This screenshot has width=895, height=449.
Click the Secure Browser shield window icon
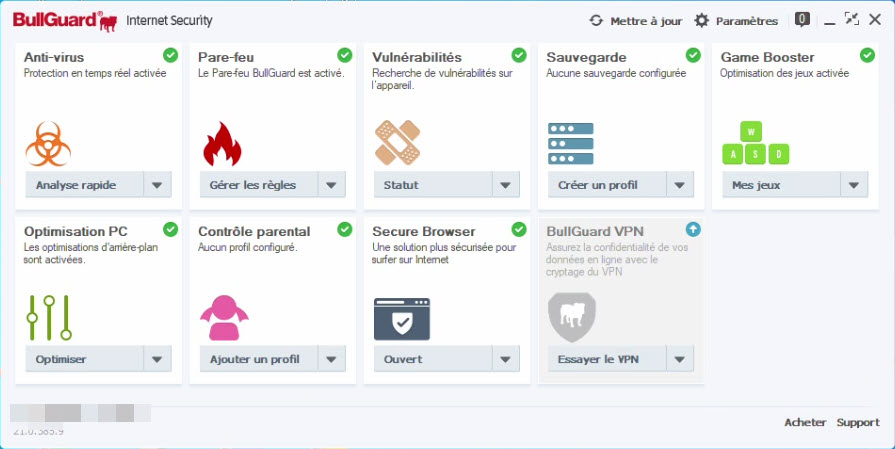click(x=402, y=319)
